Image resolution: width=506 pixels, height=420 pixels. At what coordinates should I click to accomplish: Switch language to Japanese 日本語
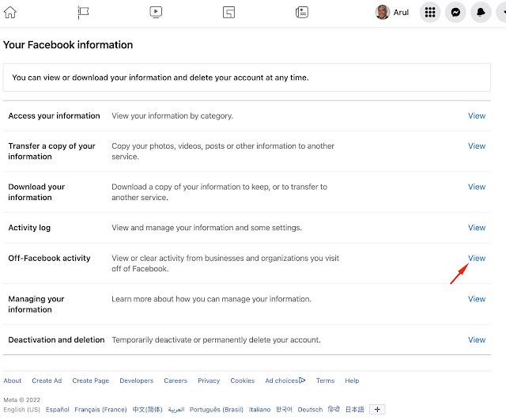tap(355, 410)
